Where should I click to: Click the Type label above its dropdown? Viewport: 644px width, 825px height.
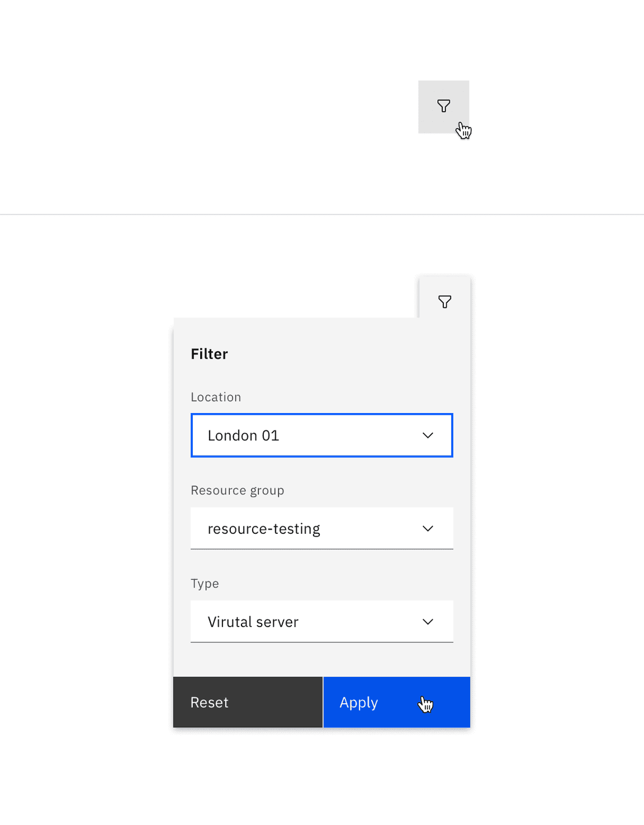pos(205,583)
